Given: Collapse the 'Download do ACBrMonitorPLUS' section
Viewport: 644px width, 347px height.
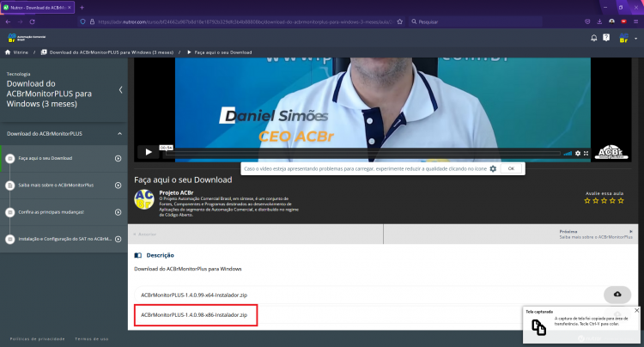Looking at the screenshot, I should click(x=119, y=134).
